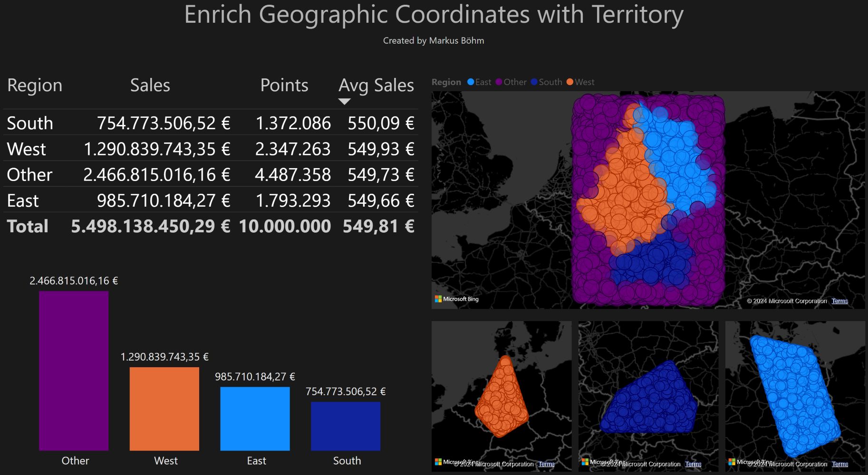The image size is (868, 475).
Task: Click the Other axis label under chart
Action: point(75,461)
